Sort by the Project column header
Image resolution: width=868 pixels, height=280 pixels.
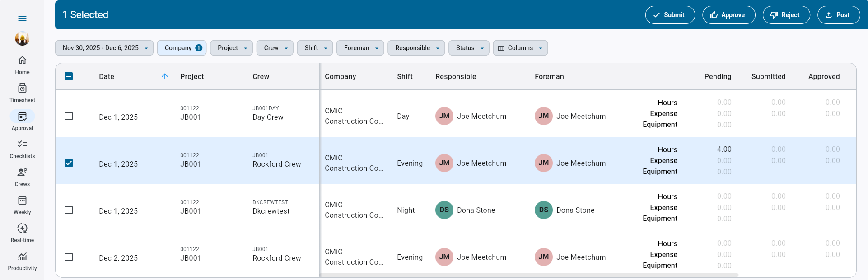[192, 76]
